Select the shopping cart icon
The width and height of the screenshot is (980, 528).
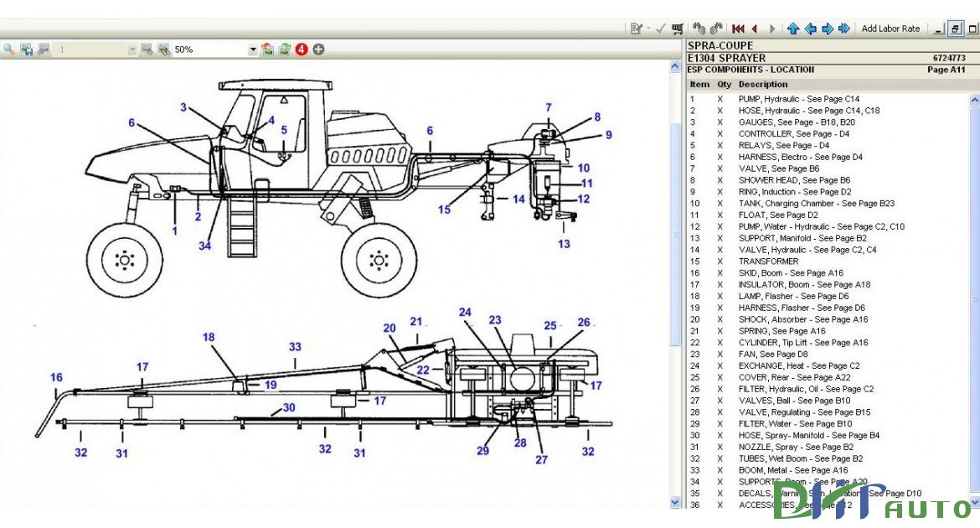[x=678, y=28]
